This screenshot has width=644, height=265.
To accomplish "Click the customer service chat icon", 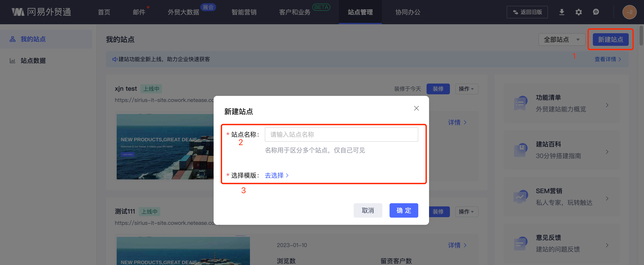I will pos(596,12).
